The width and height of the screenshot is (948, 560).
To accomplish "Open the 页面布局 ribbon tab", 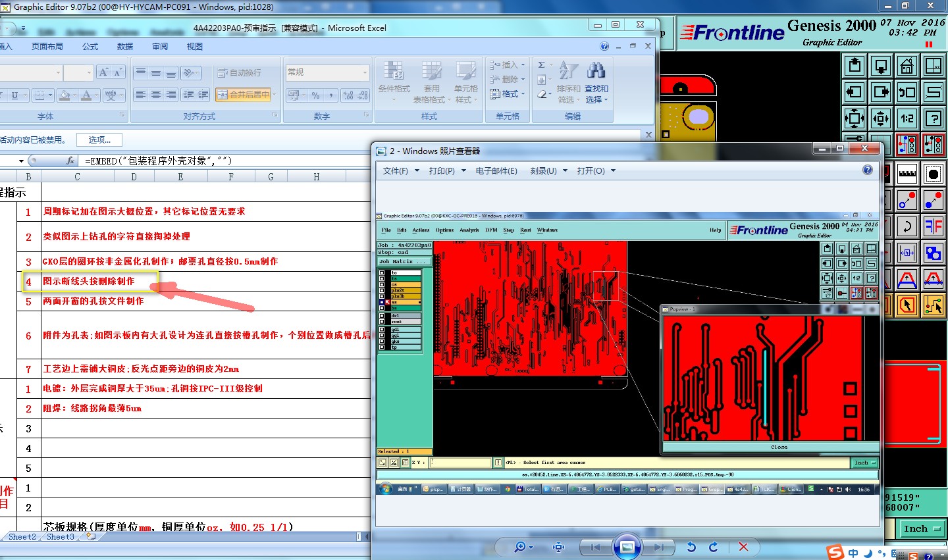I will click(47, 47).
